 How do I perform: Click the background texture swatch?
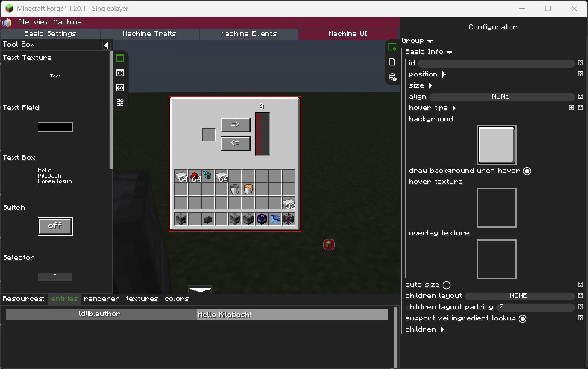pos(496,145)
